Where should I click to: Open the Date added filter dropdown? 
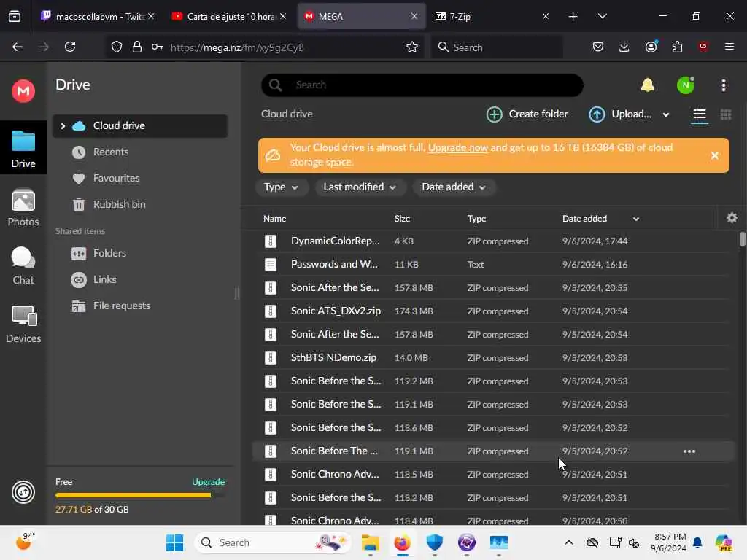[454, 187]
